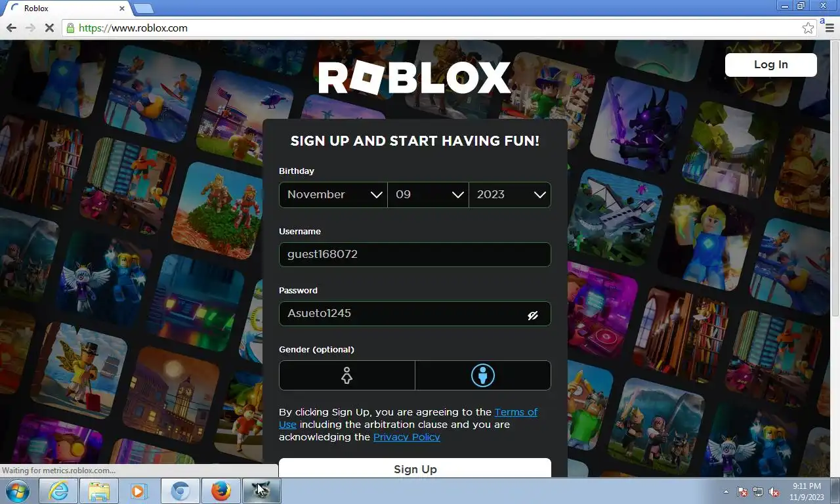Click the raccoon app taskbar icon
Viewport: 840px width, 504px height.
click(x=262, y=491)
